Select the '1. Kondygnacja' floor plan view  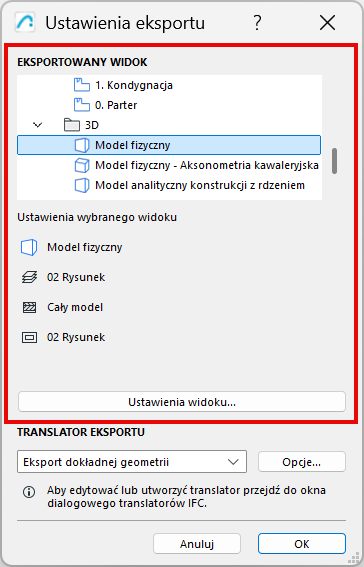click(x=134, y=85)
